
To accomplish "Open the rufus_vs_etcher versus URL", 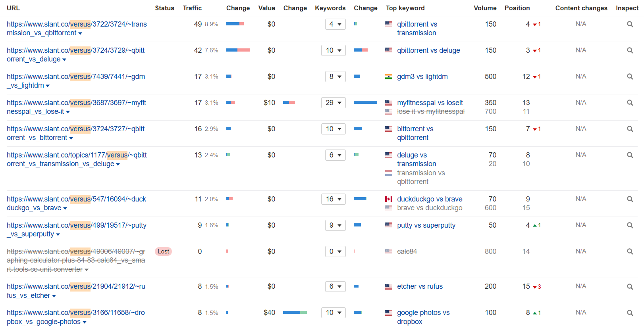I will 76,291.
